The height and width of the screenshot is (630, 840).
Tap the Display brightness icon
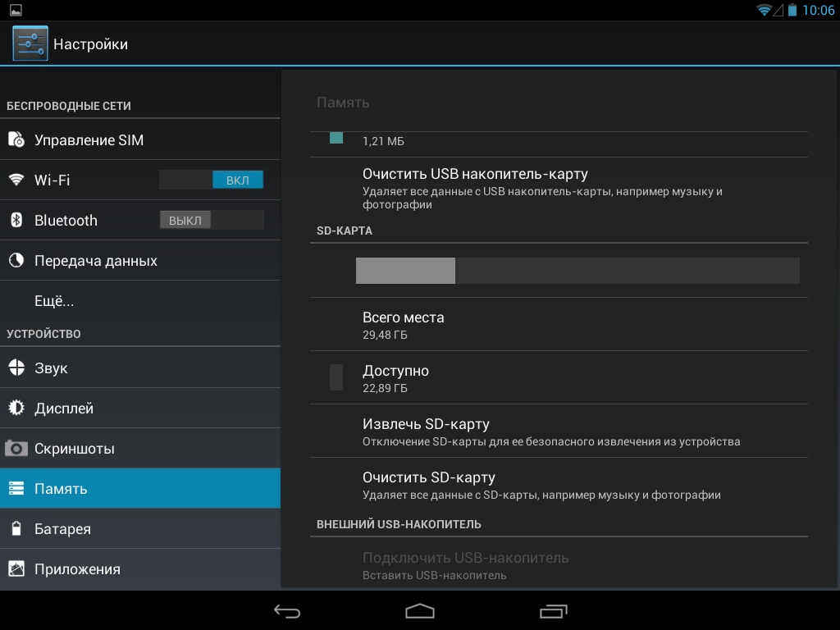pos(16,409)
